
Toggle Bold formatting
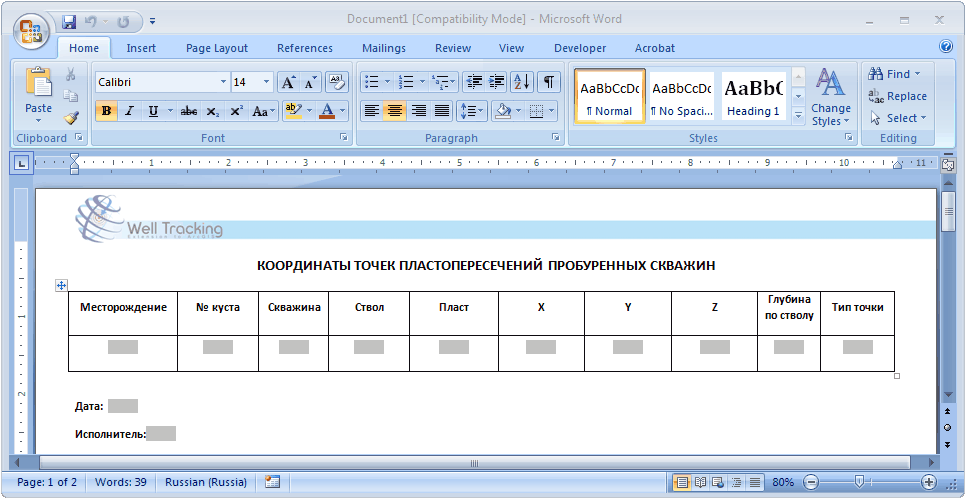coord(105,111)
